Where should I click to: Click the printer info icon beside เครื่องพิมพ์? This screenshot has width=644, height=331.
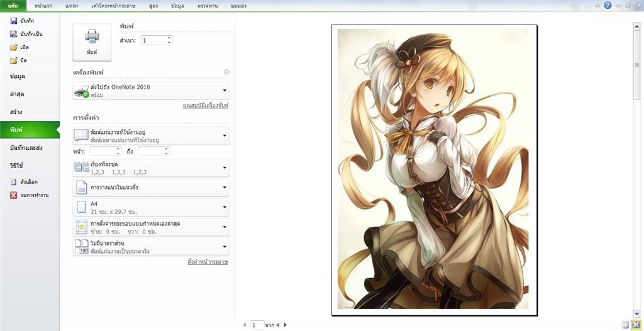coord(226,72)
